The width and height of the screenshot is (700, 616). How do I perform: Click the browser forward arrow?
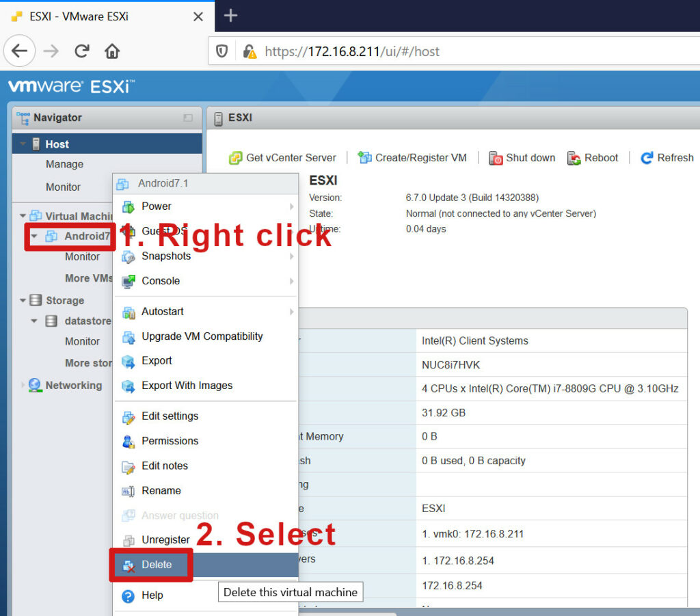click(x=51, y=51)
